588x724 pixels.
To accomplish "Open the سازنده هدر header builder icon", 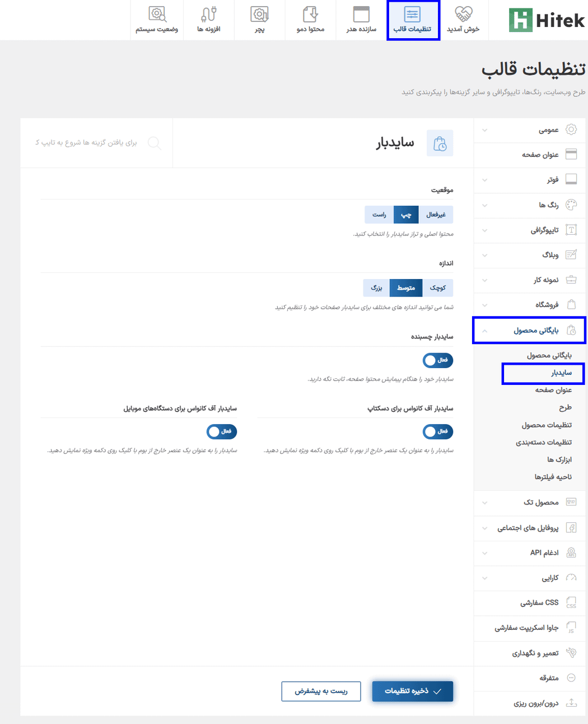I will 361,14.
